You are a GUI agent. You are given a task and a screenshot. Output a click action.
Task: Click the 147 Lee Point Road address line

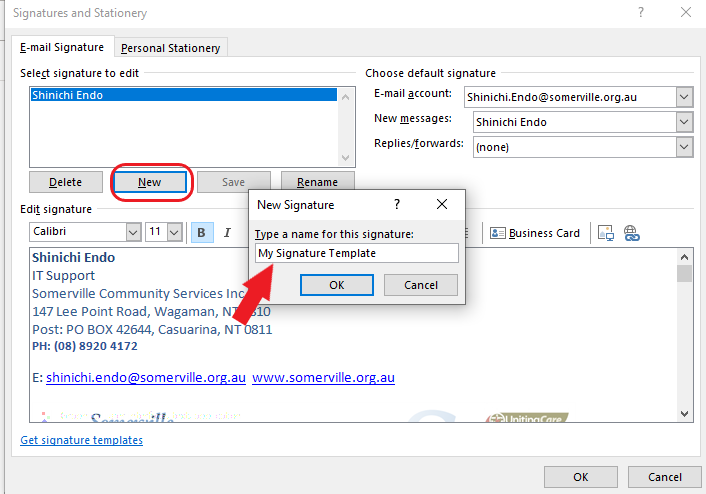(x=151, y=312)
